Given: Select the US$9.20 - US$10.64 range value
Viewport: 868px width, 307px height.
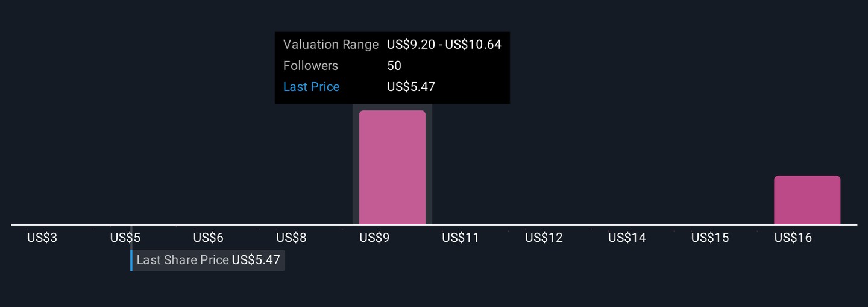Looking at the screenshot, I should tap(444, 45).
